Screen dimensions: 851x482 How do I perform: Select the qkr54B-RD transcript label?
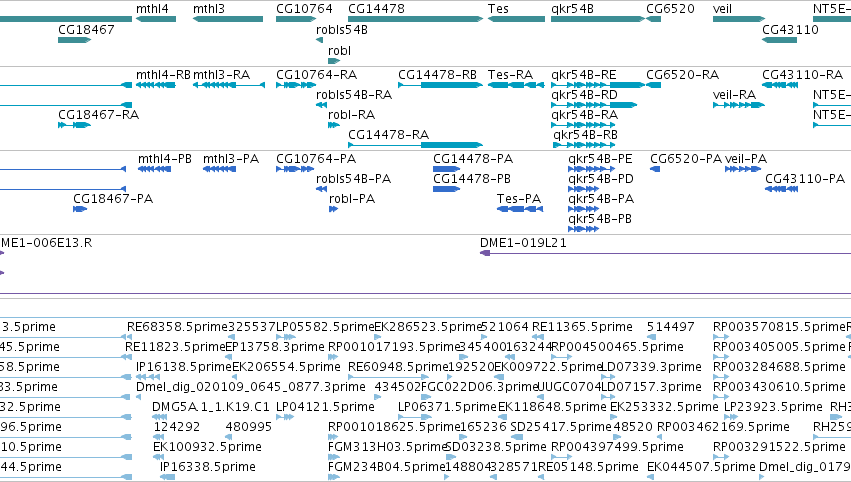tap(585, 95)
